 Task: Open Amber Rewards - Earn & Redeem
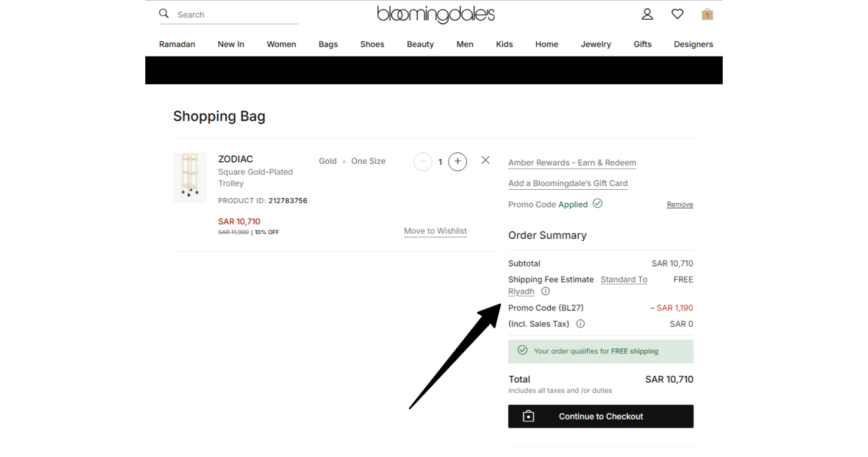[x=572, y=162]
